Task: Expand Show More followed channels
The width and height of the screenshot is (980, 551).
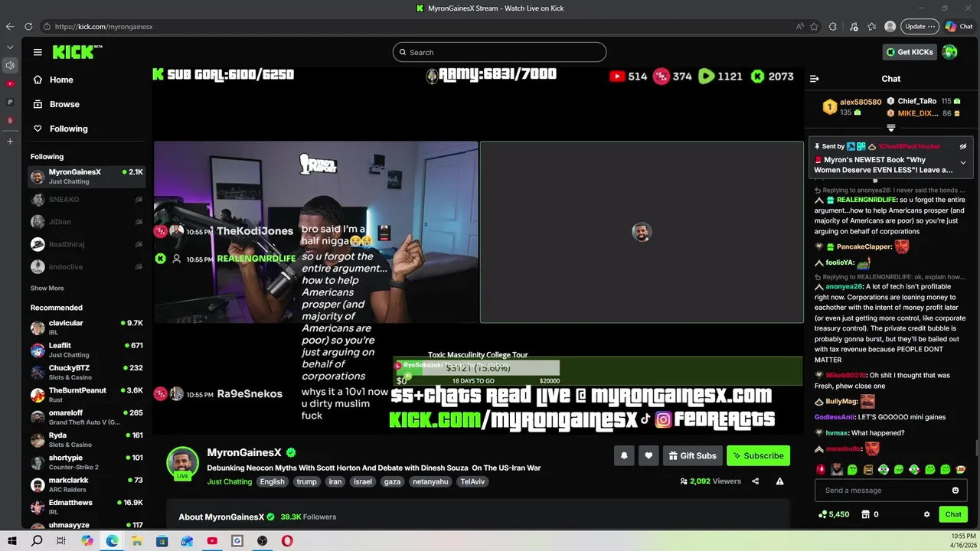Action: [47, 289]
